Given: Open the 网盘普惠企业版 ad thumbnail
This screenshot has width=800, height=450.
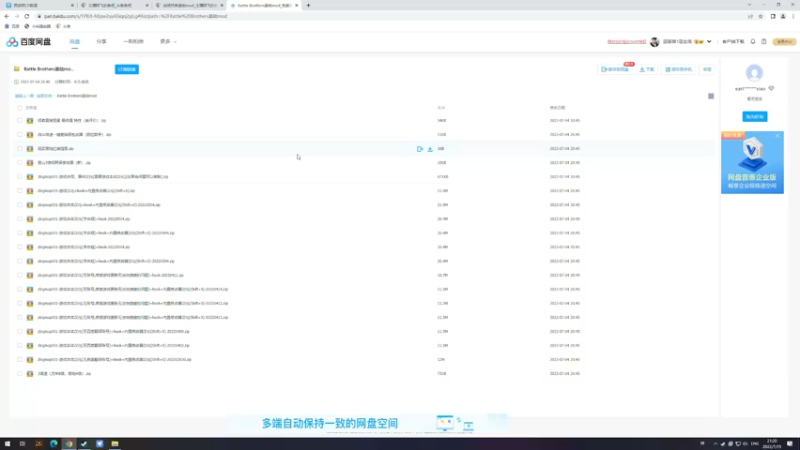Looking at the screenshot, I should tap(752, 163).
